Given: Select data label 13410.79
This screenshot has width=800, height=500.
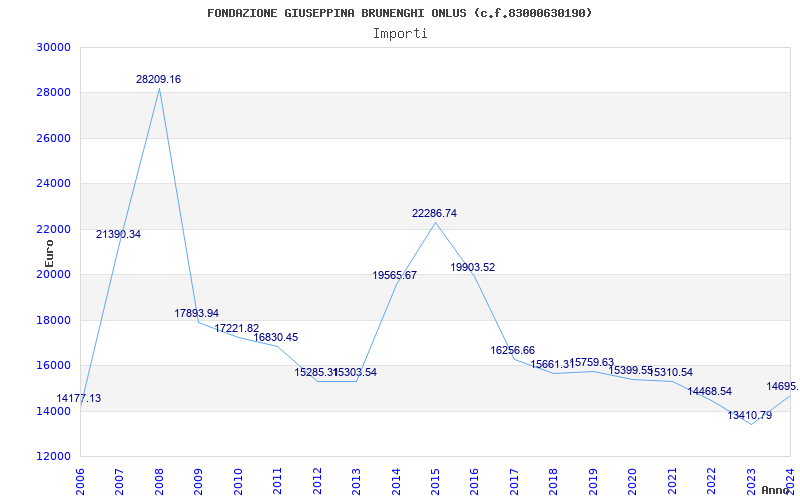Looking at the screenshot, I should coord(749,415).
